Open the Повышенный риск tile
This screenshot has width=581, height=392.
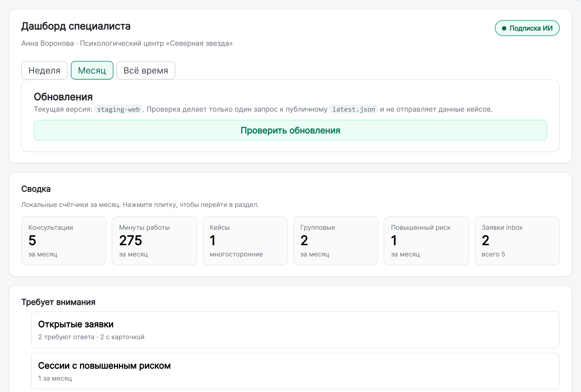(x=426, y=241)
